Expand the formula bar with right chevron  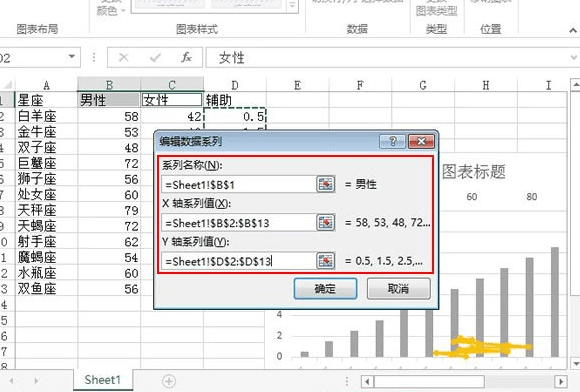573,58
